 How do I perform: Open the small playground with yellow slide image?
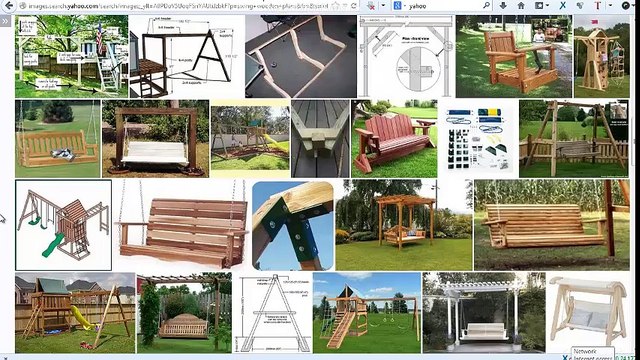(250, 139)
